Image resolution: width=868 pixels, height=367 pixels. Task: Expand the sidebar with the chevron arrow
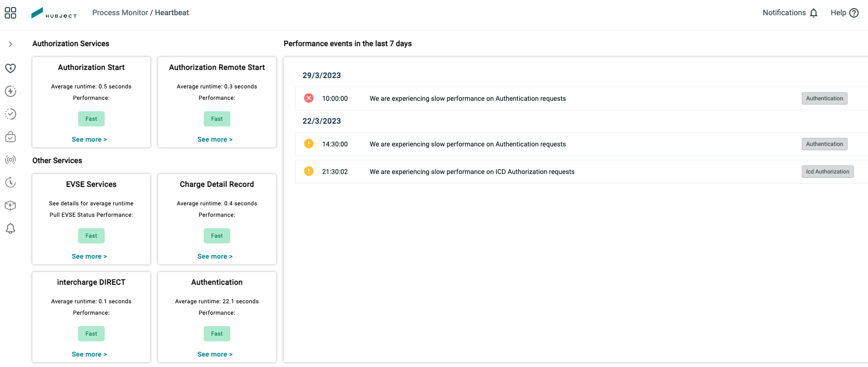click(10, 44)
